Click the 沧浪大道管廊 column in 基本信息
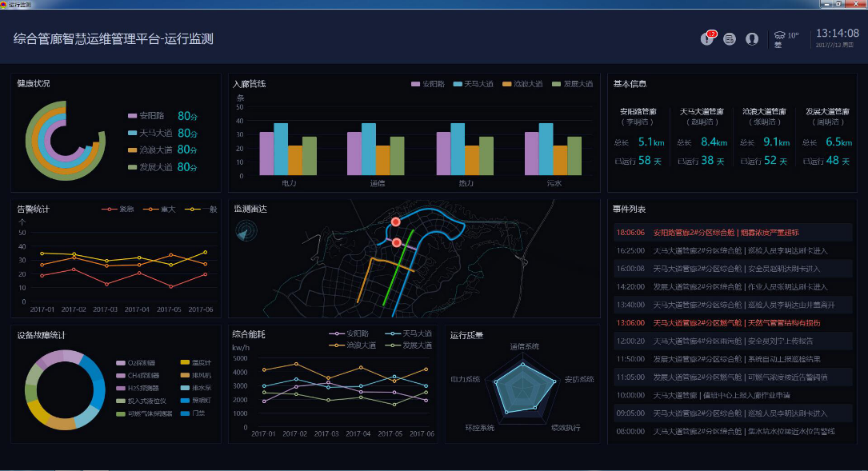The image size is (868, 471). click(x=764, y=138)
